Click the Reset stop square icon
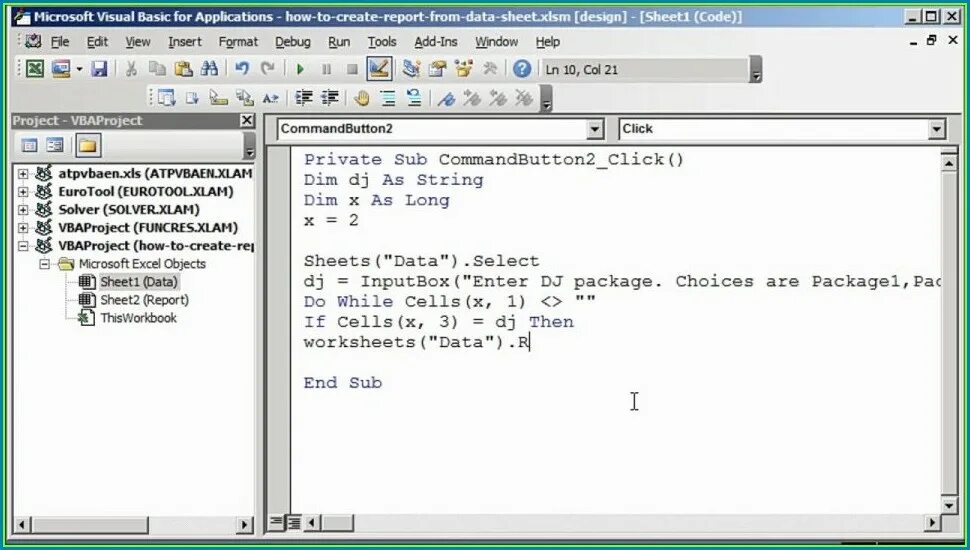Viewport: 970px width, 550px height. tap(352, 69)
